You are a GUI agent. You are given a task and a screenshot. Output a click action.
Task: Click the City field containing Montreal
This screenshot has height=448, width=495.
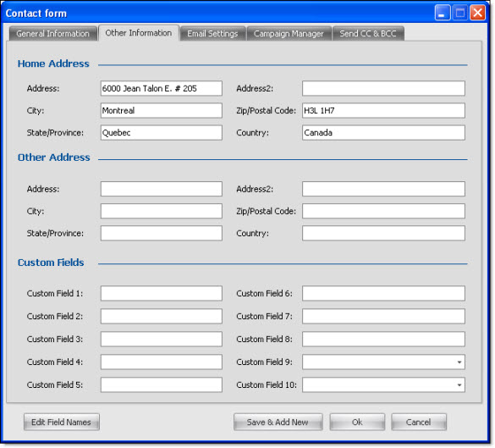[162, 111]
